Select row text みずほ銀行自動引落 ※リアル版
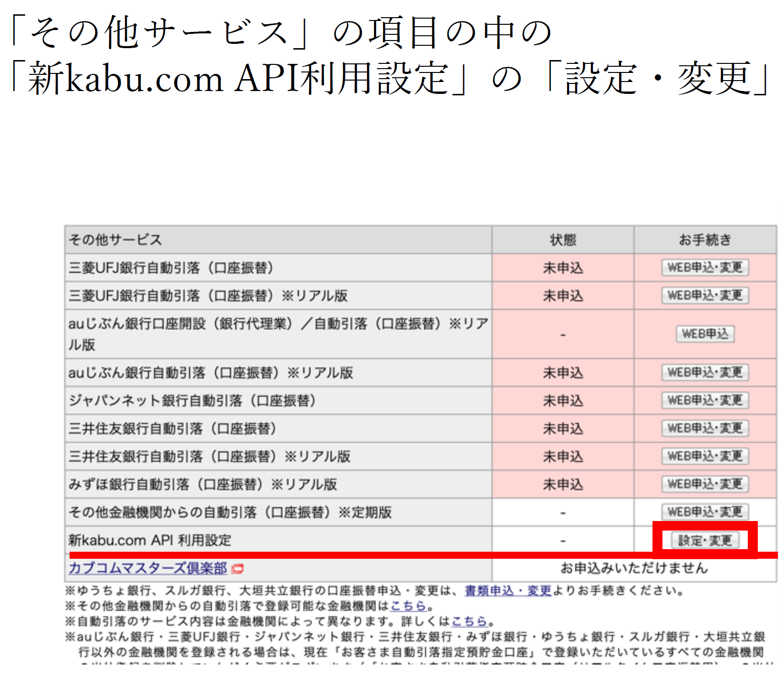This screenshot has height=675, width=784. 203,484
